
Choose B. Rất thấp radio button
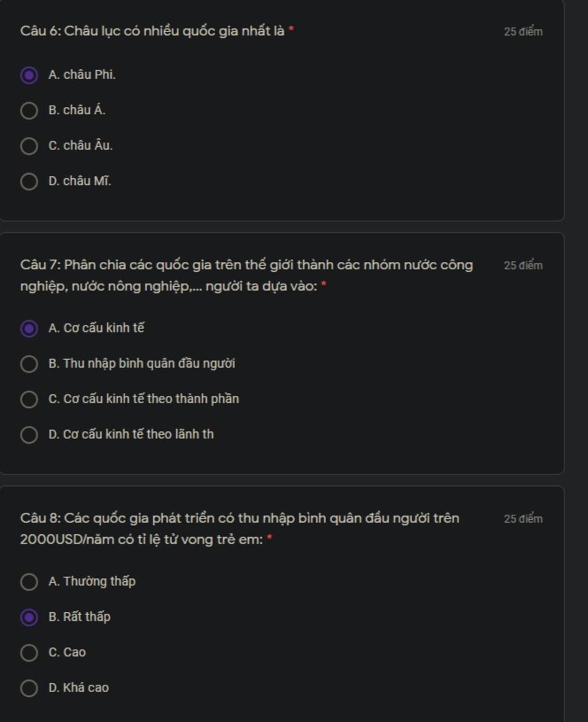(x=29, y=617)
